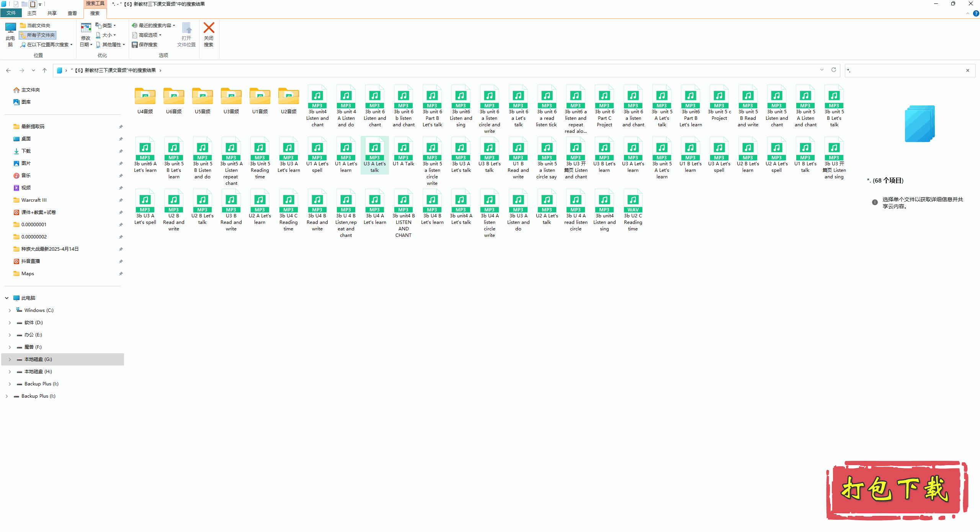Switch to the Share ribbon tab
The height and width of the screenshot is (532, 980).
click(52, 13)
